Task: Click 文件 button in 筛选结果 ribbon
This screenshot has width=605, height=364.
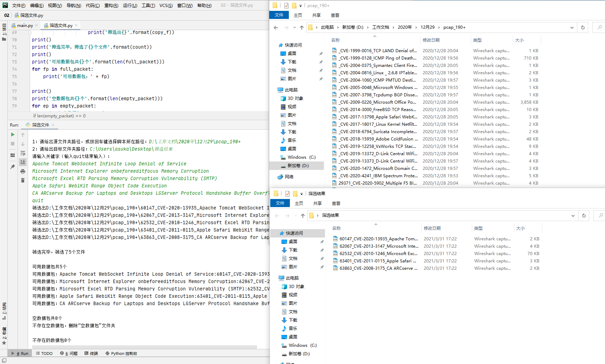Action: click(x=280, y=203)
